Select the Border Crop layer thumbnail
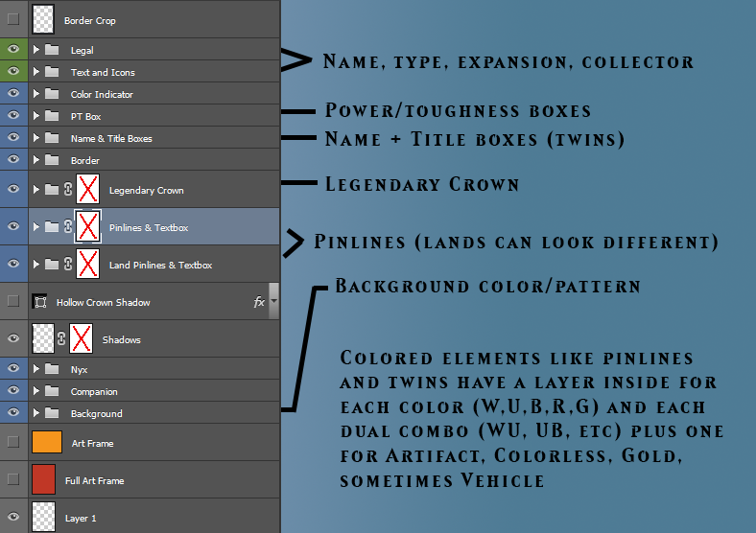 click(43, 19)
